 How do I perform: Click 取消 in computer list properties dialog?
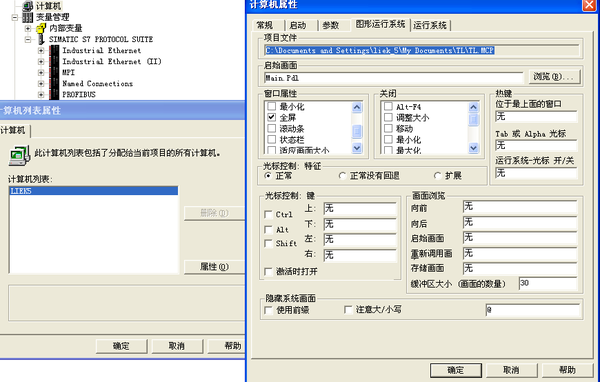[x=177, y=346]
